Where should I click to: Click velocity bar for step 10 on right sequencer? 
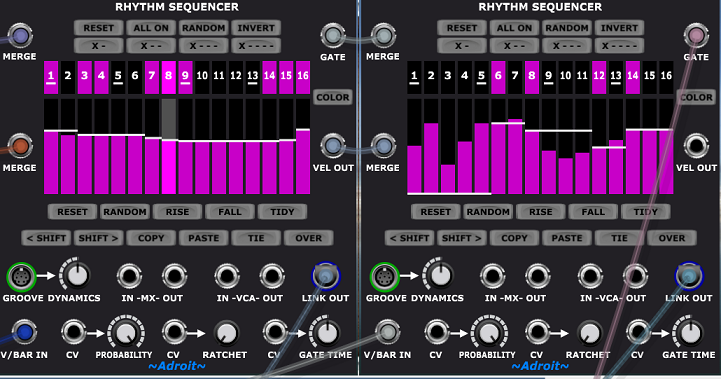click(566, 146)
